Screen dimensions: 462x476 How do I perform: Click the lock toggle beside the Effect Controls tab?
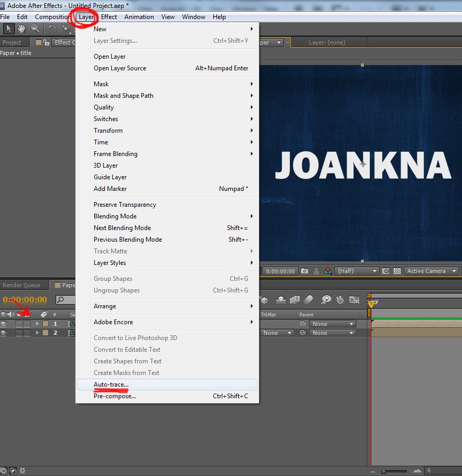[46, 43]
